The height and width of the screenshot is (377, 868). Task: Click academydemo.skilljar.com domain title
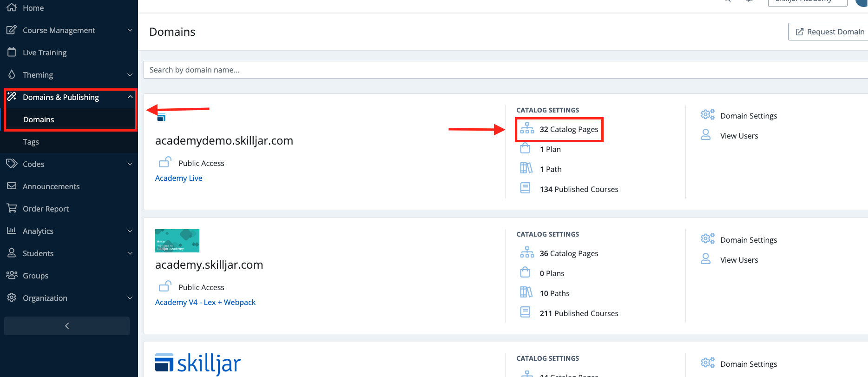click(x=224, y=141)
